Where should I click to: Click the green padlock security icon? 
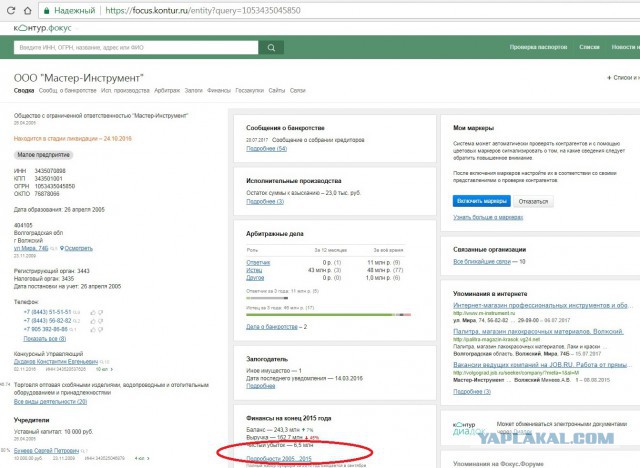tap(47, 11)
